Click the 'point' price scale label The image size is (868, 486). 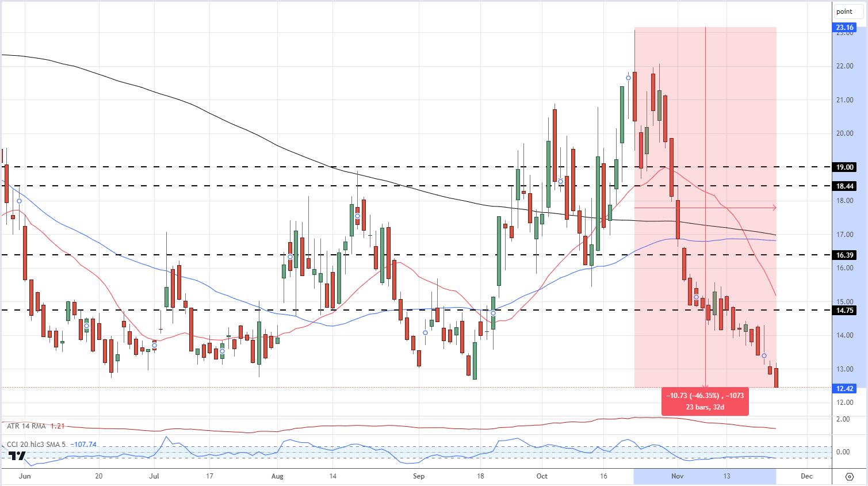(848, 12)
